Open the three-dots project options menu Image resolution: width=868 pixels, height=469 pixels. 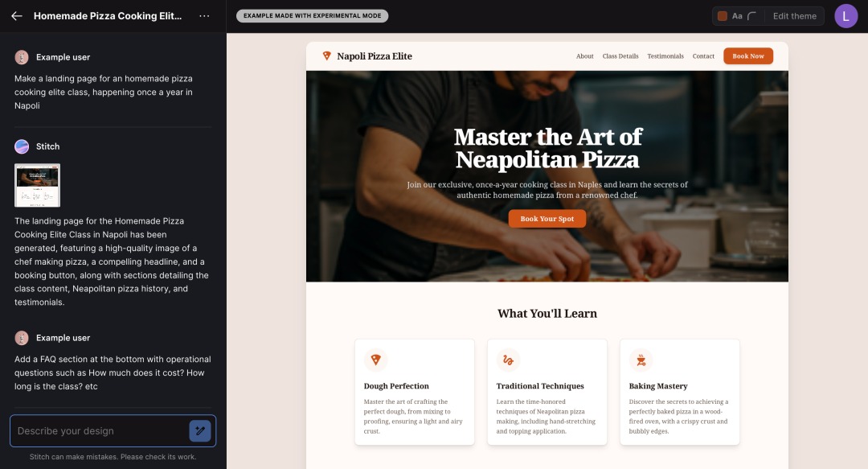pos(204,16)
